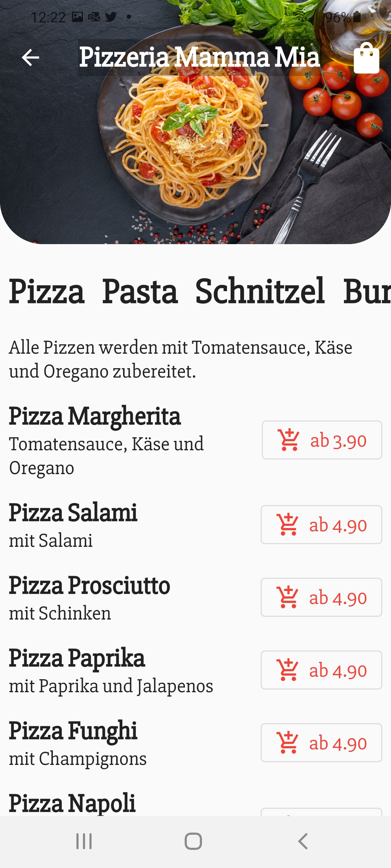Switch to the Pizza category tab
The width and height of the screenshot is (391, 868).
[x=46, y=292]
